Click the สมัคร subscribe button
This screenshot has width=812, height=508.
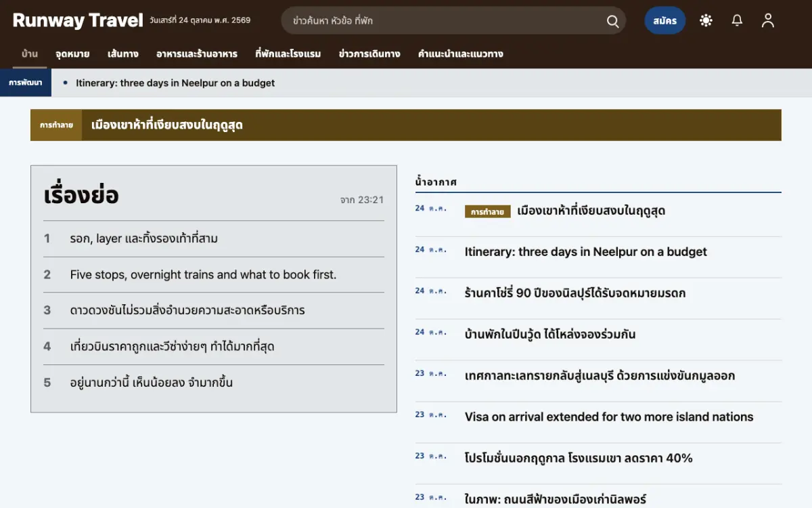[x=664, y=20]
